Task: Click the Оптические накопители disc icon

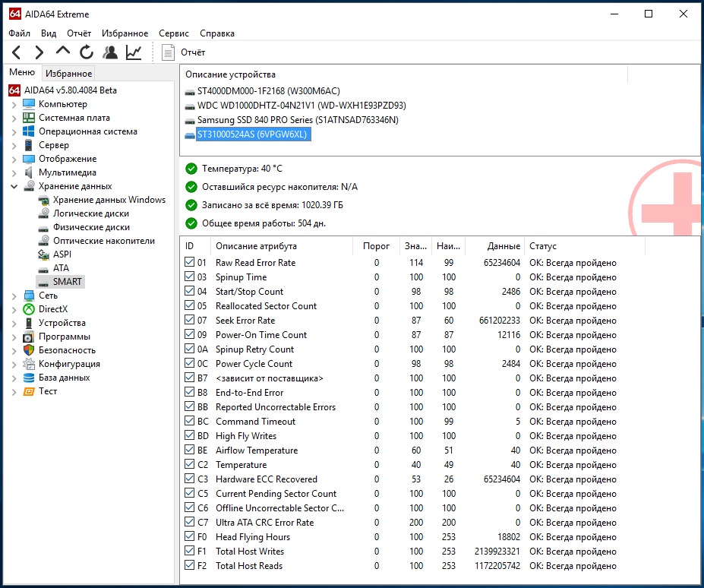Action: (43, 241)
